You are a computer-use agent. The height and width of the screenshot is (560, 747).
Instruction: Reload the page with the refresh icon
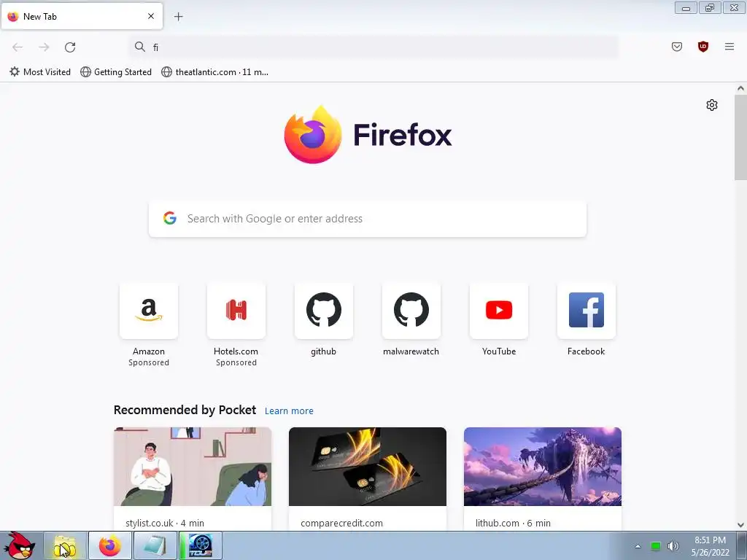70,47
